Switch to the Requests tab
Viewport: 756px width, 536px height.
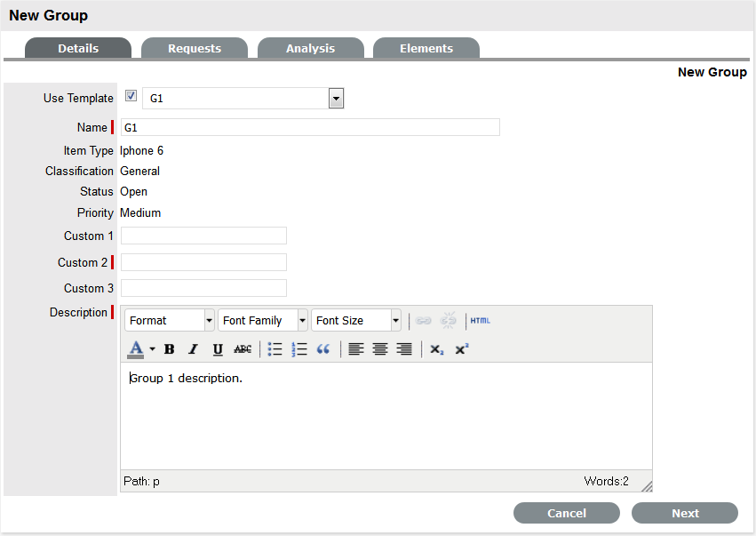[x=195, y=49]
